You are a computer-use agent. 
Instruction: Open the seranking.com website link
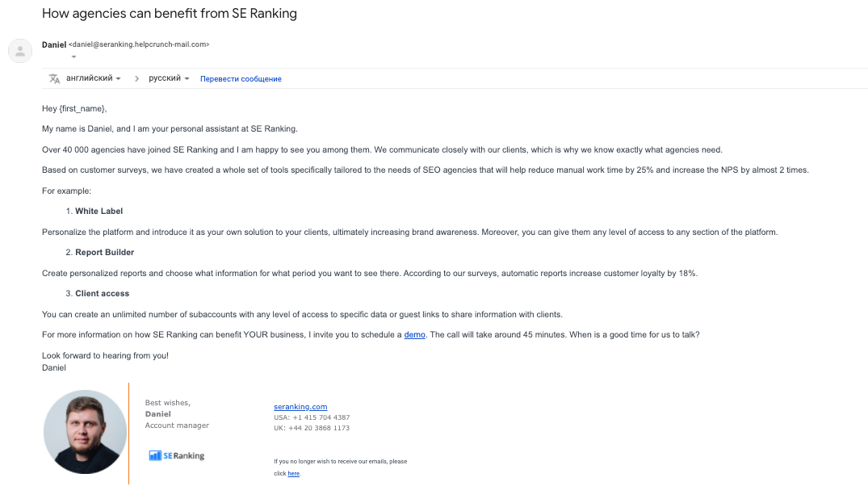click(300, 406)
